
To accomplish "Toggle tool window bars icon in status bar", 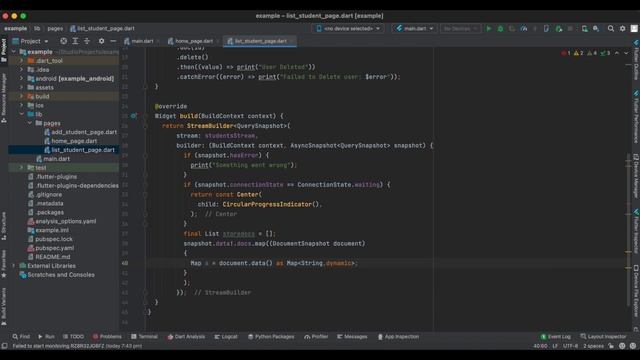I will tap(4, 346).
